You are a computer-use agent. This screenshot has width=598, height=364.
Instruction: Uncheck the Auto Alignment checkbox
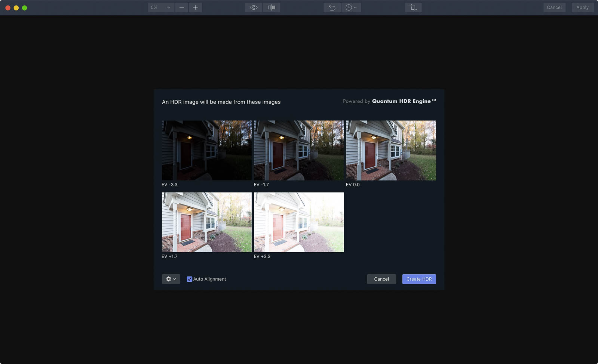(x=190, y=279)
